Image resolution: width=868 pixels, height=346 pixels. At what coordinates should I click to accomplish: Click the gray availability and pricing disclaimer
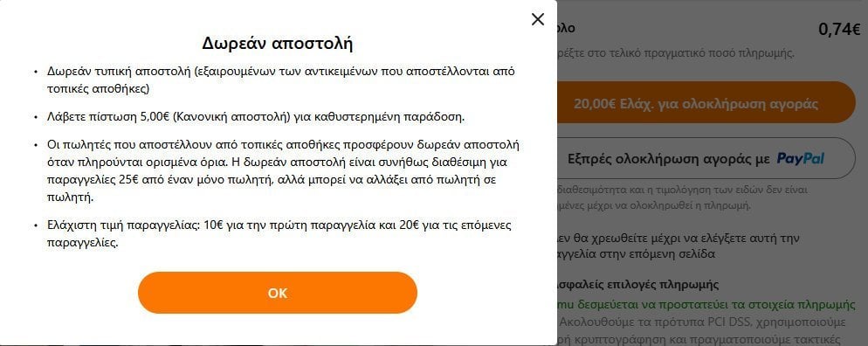click(682, 197)
